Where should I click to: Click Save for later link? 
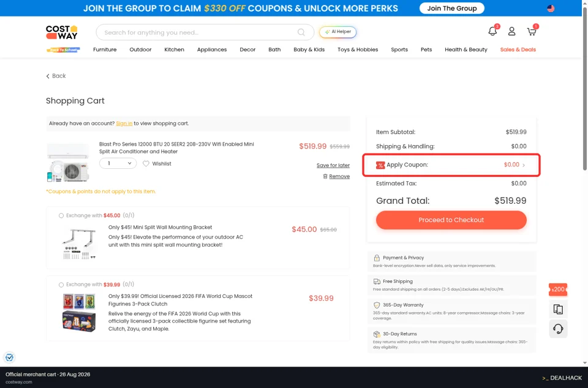click(333, 165)
